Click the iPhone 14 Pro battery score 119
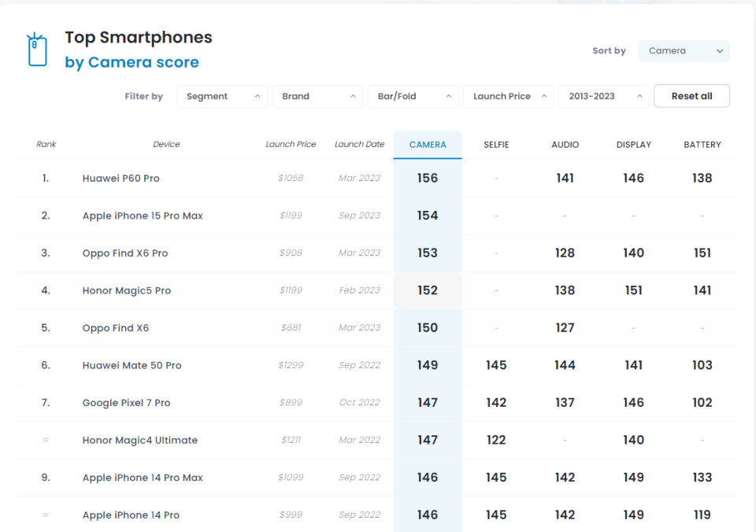Screen dimensions: 756x532 click(x=702, y=515)
